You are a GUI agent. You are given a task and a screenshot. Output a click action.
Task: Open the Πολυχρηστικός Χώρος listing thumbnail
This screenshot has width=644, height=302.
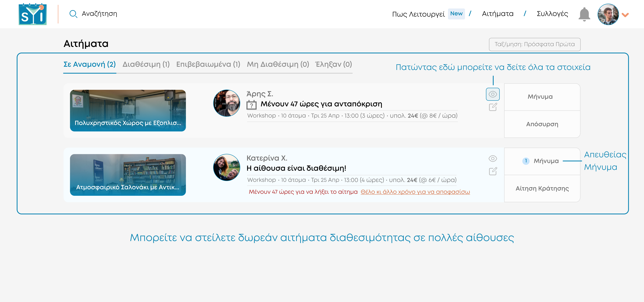128,110
